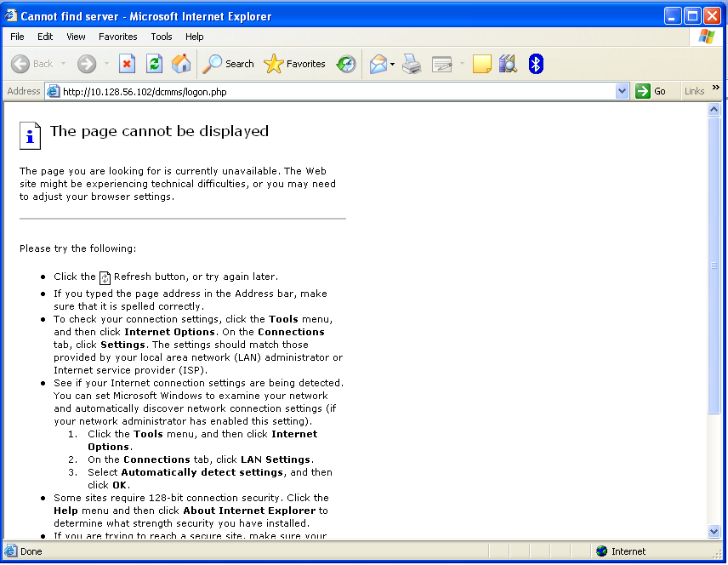Click the status bar page icon

pyautogui.click(x=11, y=551)
